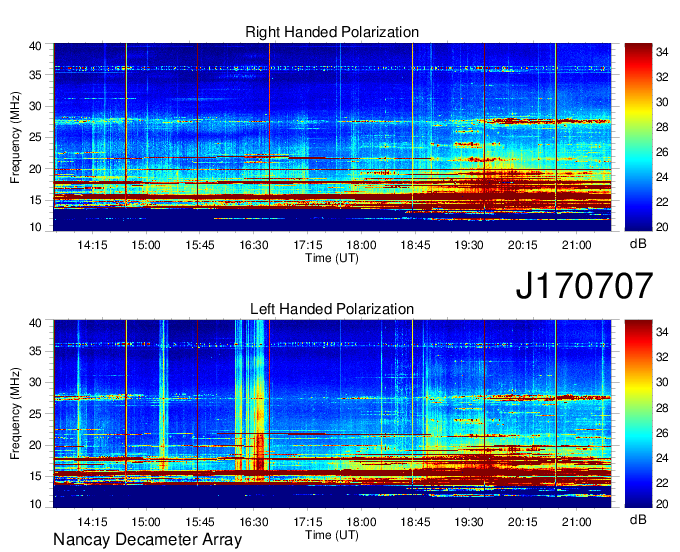Image resolution: width=680 pixels, height=552 pixels.
Task: Click 25 tick on Right Handed frequency axis
Action: pos(35,137)
